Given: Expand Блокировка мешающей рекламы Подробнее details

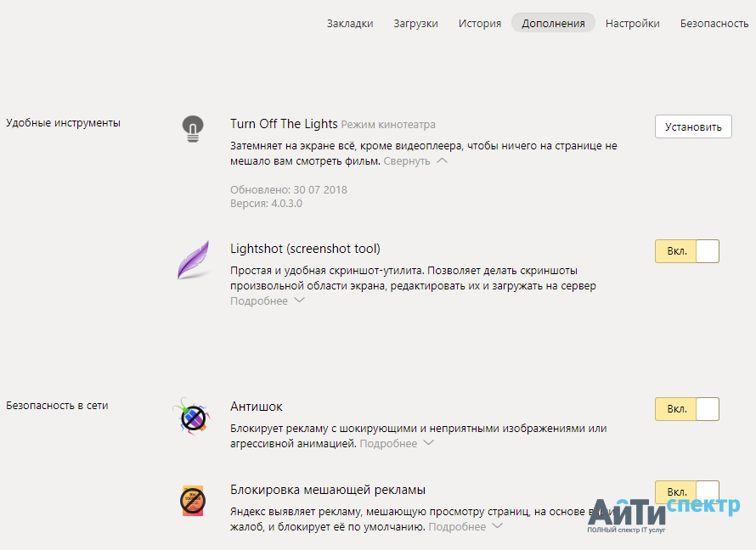Looking at the screenshot, I should click(x=465, y=527).
